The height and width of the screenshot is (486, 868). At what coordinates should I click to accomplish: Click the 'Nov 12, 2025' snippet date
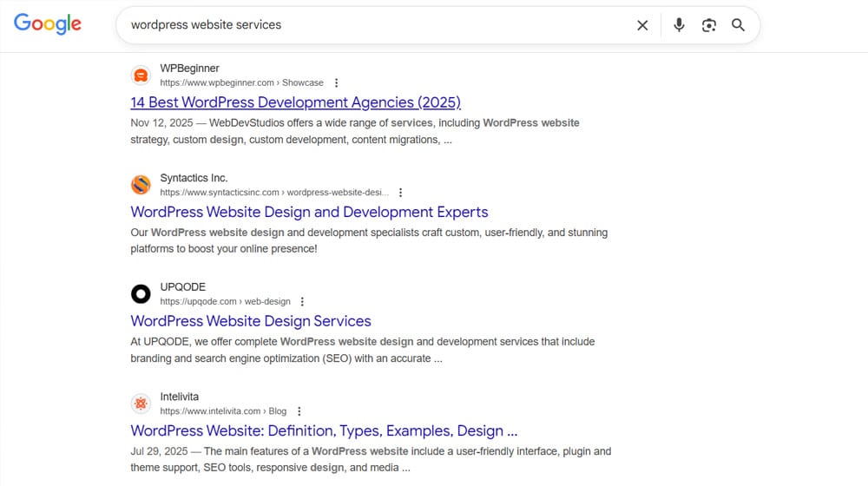tap(161, 123)
